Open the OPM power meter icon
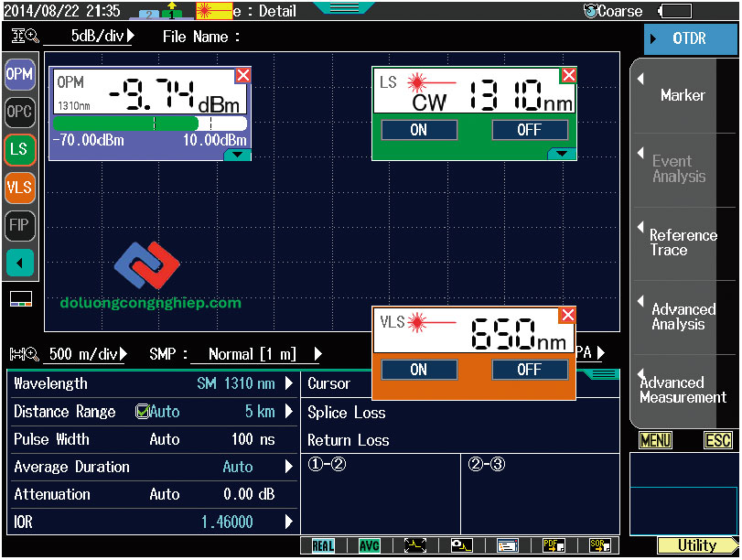 point(19,75)
